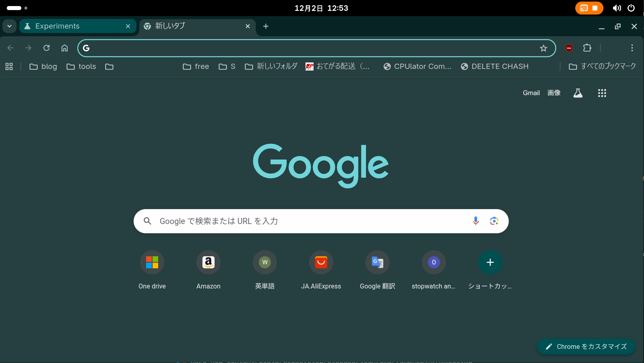Open Chrome three-dot menu
Image resolution: width=644 pixels, height=363 pixels.
[x=632, y=48]
